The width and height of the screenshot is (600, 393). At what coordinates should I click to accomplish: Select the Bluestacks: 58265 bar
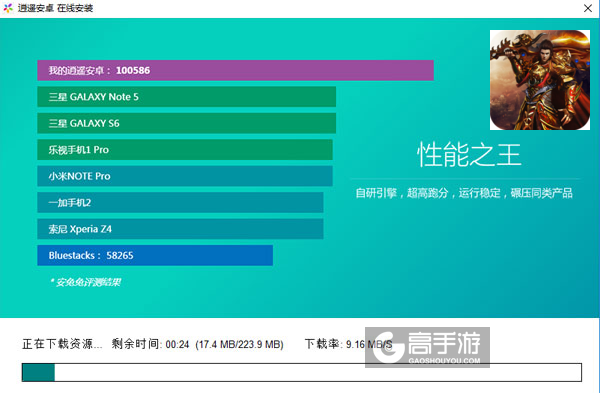tap(155, 255)
